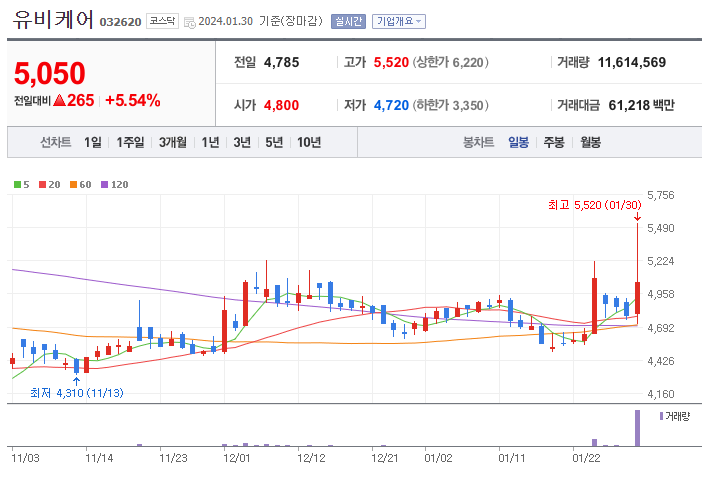Switch to the 일봉 daily candle chart
The width and height of the screenshot is (702, 477).
pos(518,142)
